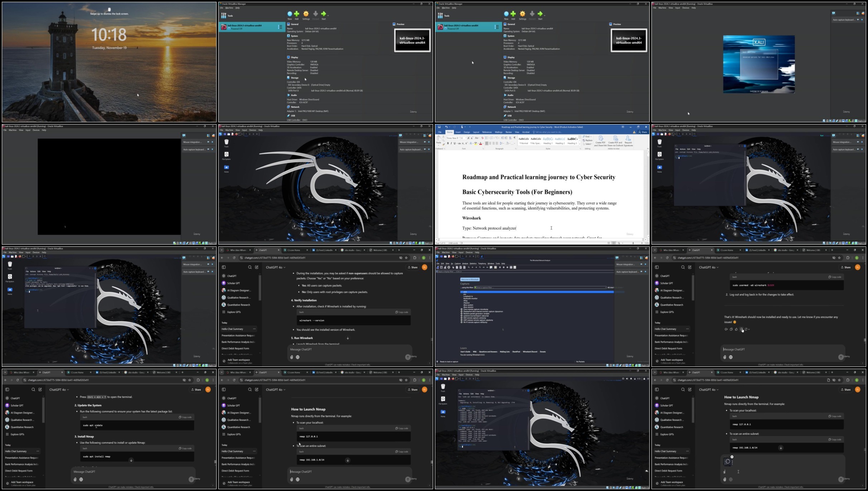The width and height of the screenshot is (868, 491).
Task: Click the Bullets list icon in Word
Action: [x=486, y=138]
